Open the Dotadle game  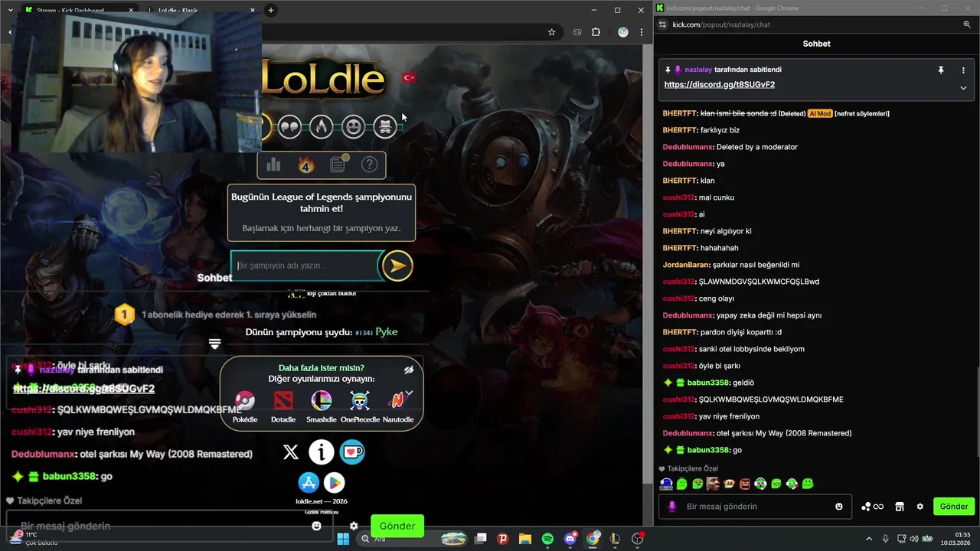pyautogui.click(x=283, y=406)
